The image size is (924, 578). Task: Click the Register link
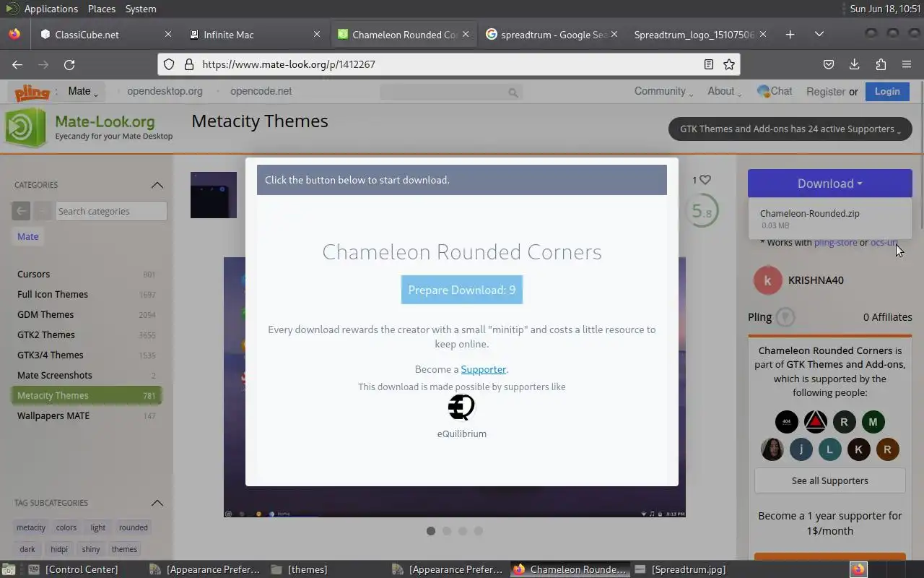[x=825, y=92]
